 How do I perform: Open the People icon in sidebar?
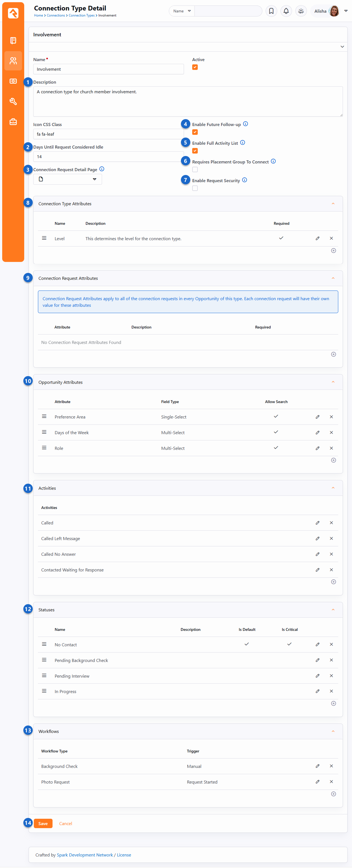coord(13,61)
